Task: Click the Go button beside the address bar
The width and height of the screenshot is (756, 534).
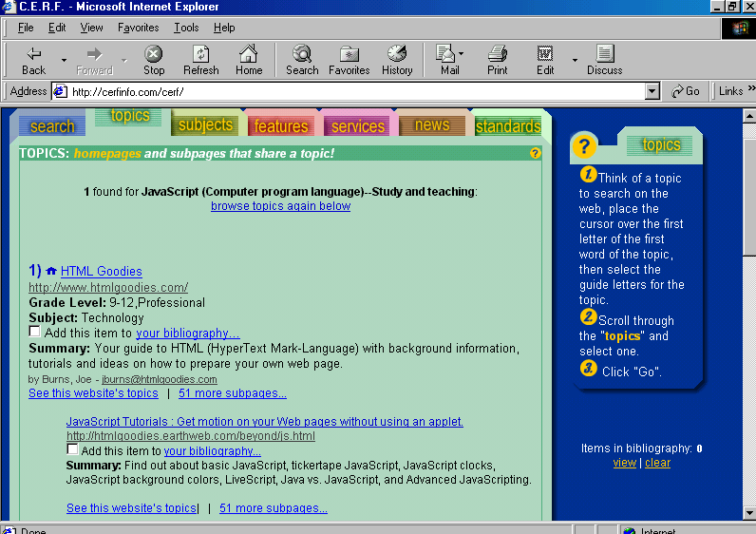Action: [x=686, y=91]
